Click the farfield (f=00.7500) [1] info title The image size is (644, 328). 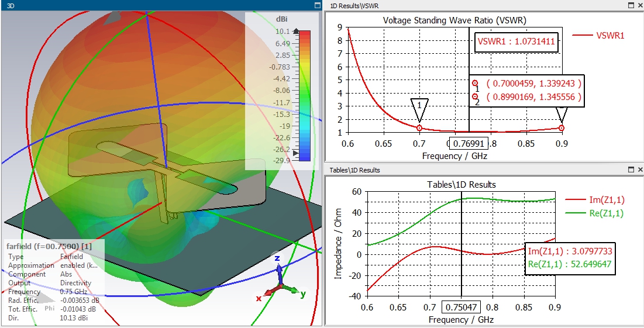pos(49,246)
